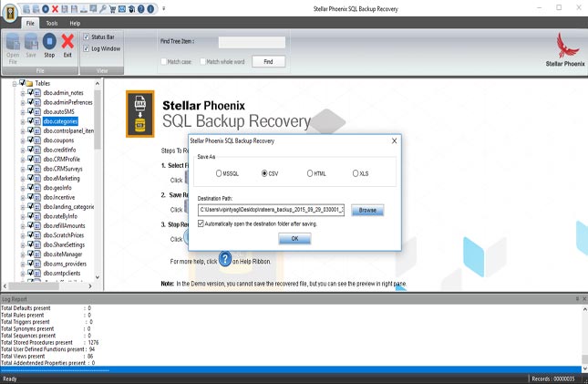Expand the dbo.eMarketing tree node
The image size is (588, 384).
23,179
